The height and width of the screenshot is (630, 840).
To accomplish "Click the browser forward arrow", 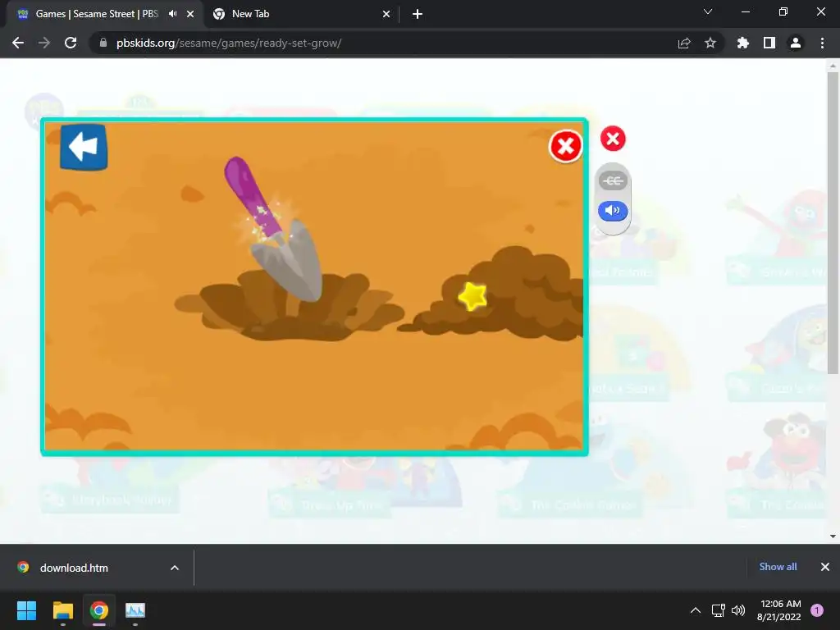I will click(44, 43).
